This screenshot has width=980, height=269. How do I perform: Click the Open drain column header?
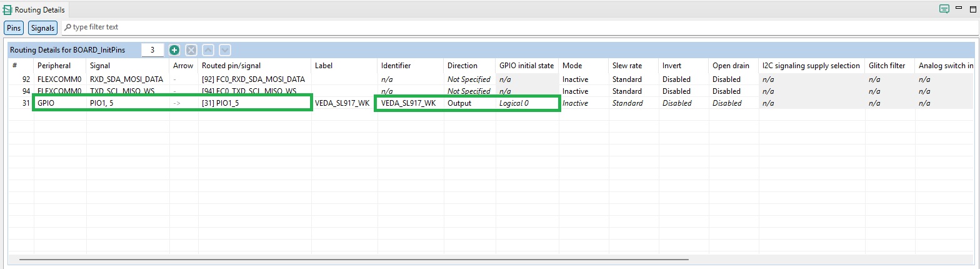click(734, 66)
